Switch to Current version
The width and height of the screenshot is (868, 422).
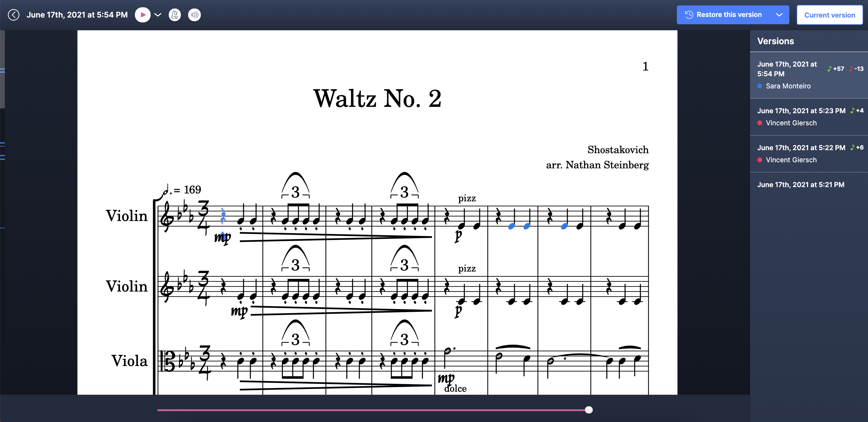point(830,15)
